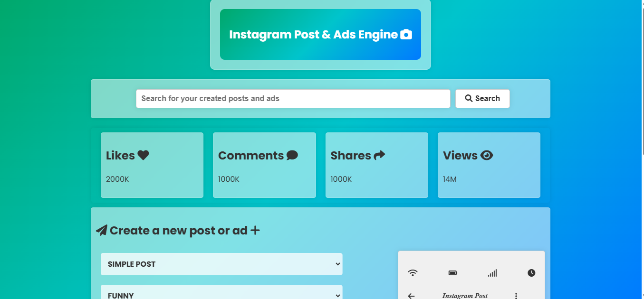644x299 pixels.
Task: Open the three-dot menu next to Instagram Post
Action: [x=516, y=295]
